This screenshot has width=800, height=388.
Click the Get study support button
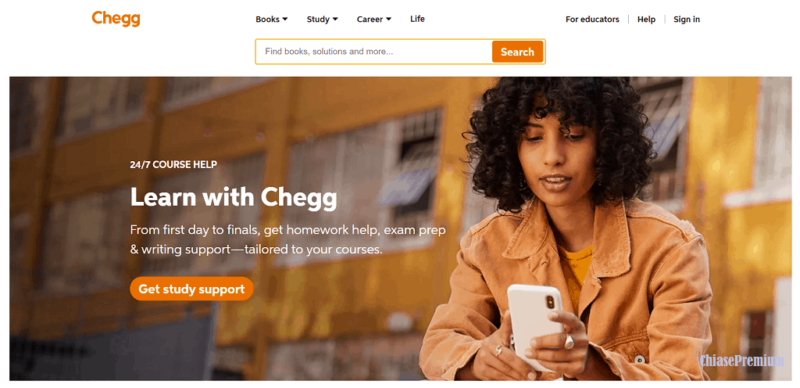pos(191,289)
